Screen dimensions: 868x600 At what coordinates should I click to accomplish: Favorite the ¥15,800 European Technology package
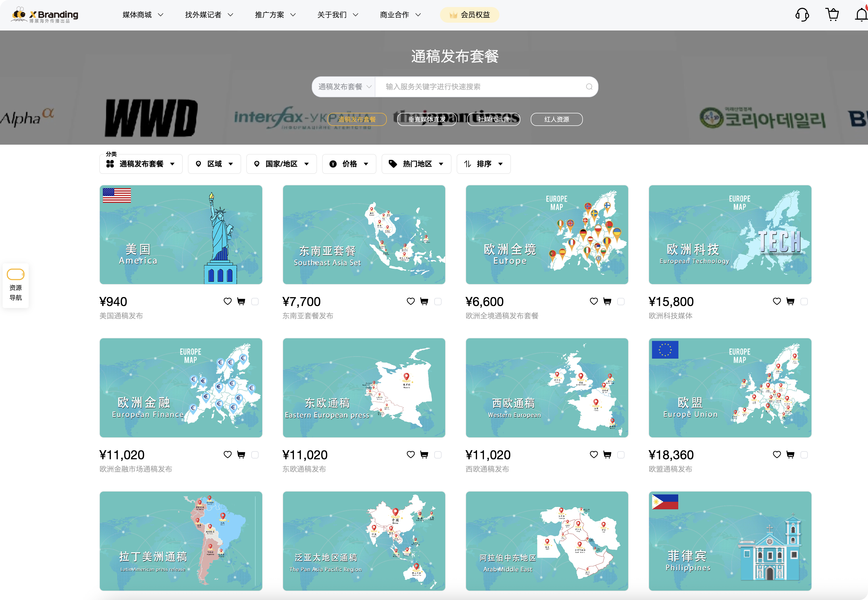(777, 302)
